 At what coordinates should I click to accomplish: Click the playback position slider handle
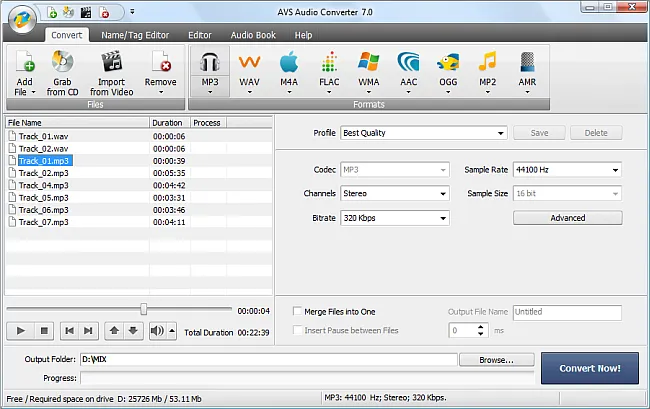[x=143, y=309]
